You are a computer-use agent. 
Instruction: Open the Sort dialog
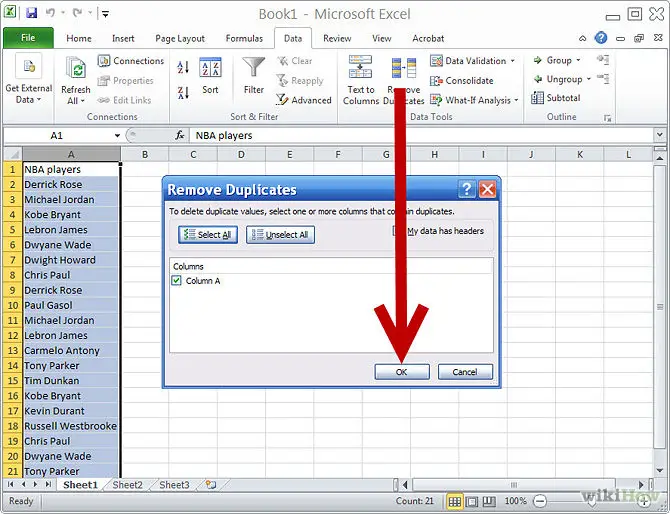click(210, 76)
